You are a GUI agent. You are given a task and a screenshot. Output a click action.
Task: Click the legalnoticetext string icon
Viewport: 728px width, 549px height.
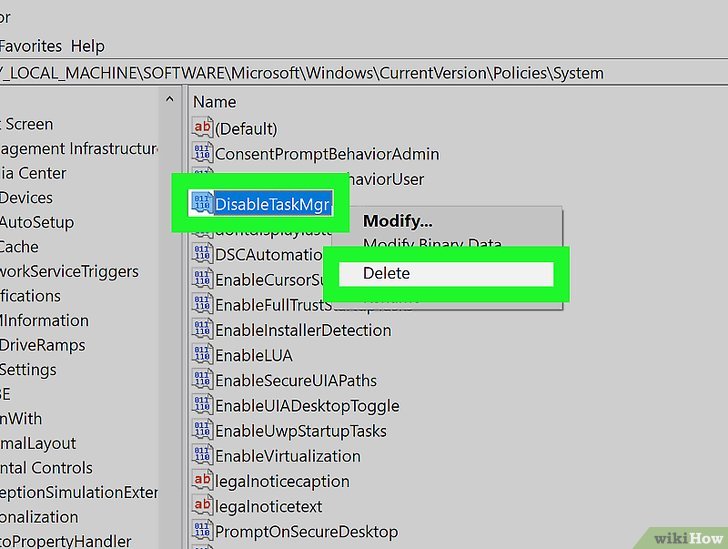pos(202,505)
